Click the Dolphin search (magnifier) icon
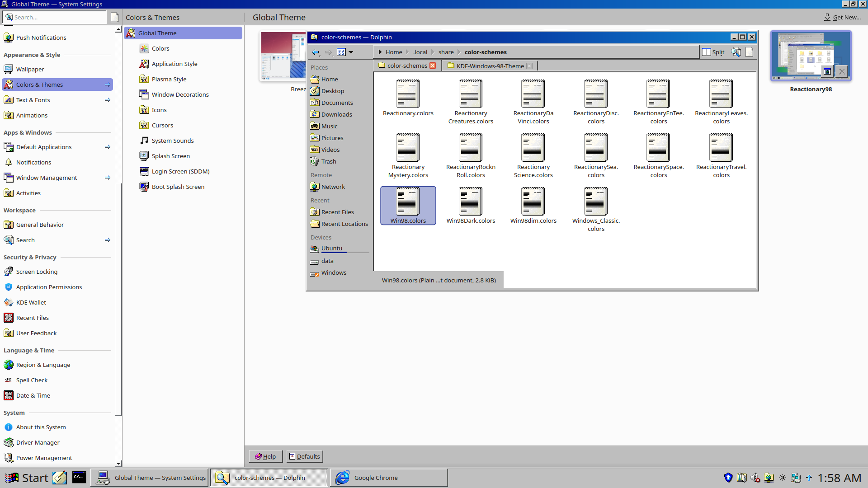 coord(736,52)
